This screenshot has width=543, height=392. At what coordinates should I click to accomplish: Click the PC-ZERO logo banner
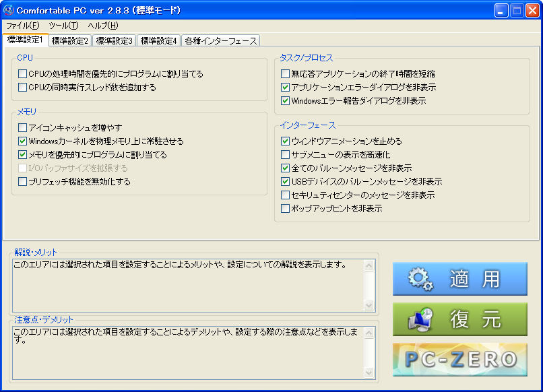460,360
